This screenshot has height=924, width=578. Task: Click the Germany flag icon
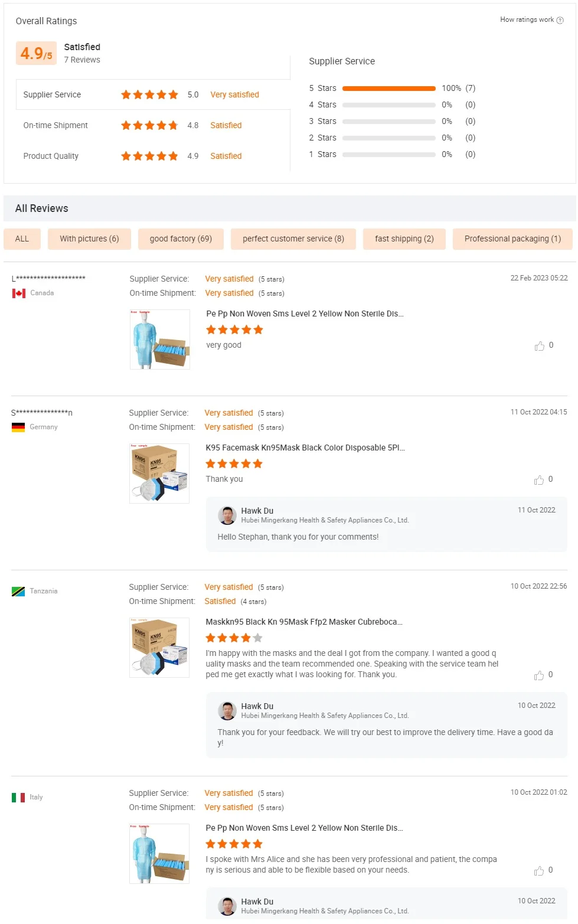[x=18, y=427]
